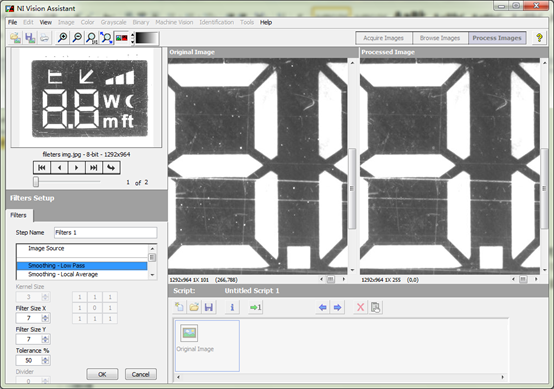
Task: Click the Filter Size Y stepper arrows
Action: coord(45,339)
